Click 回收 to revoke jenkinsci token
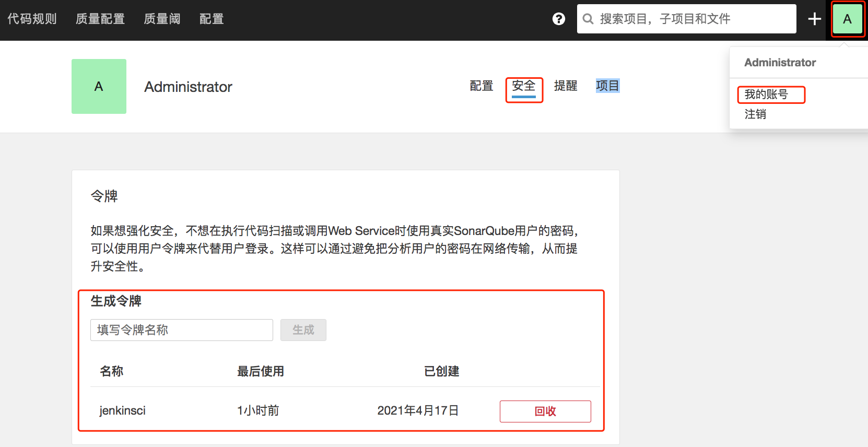Image resolution: width=868 pixels, height=447 pixels. click(x=545, y=411)
